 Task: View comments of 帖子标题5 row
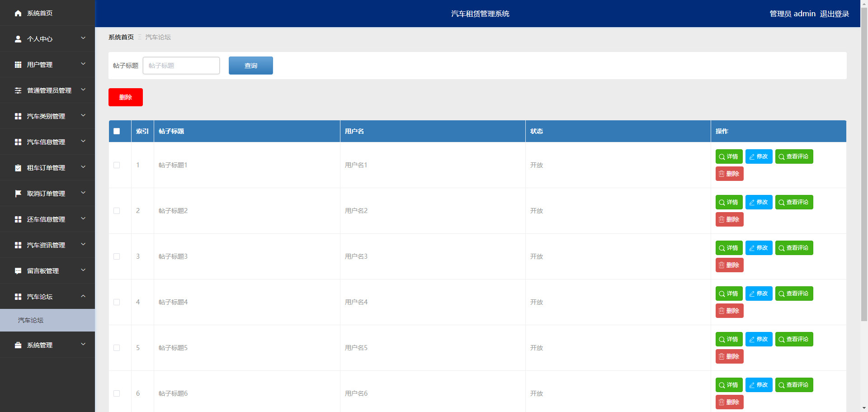[794, 339]
